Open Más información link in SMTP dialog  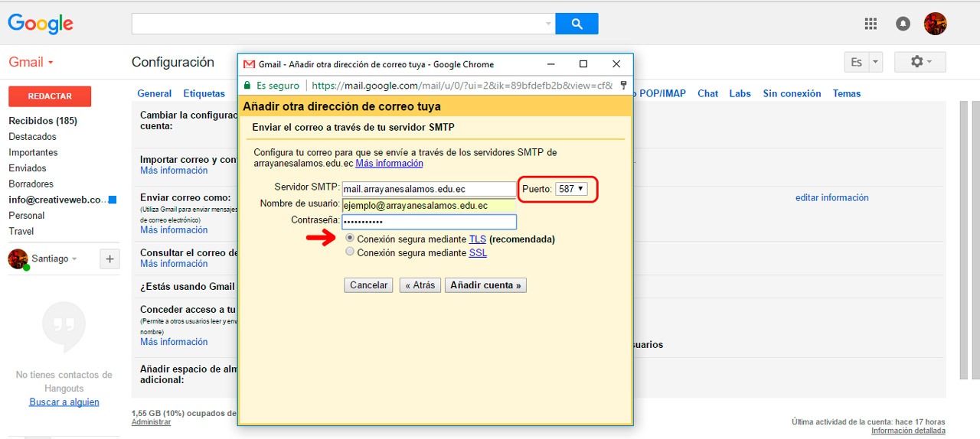tap(389, 163)
